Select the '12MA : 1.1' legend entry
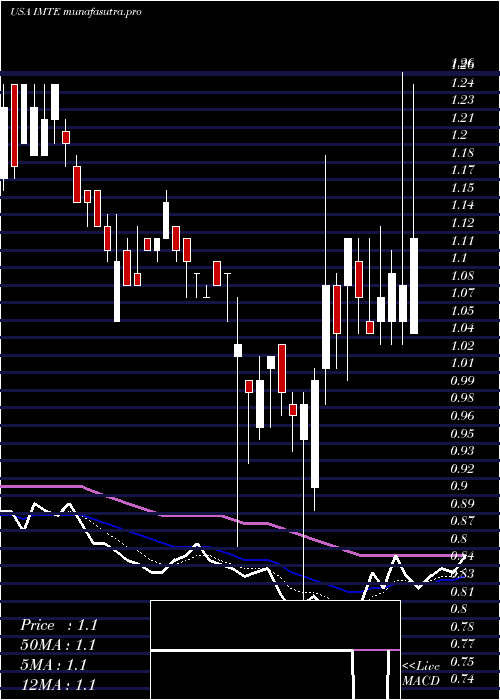This screenshot has width=500, height=700. 58,684
